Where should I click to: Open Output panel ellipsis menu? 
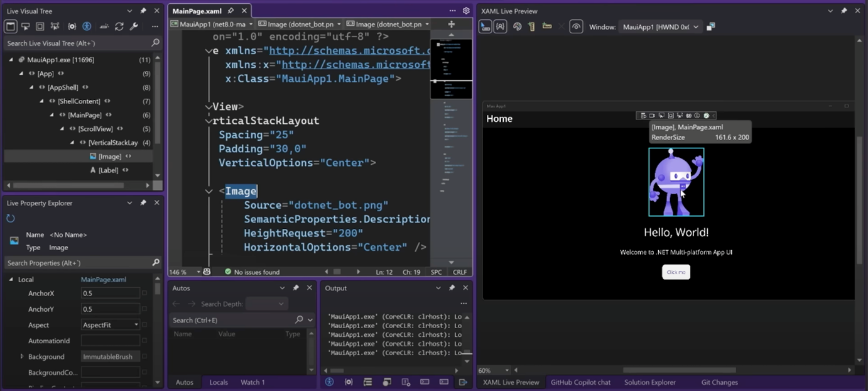[464, 304]
